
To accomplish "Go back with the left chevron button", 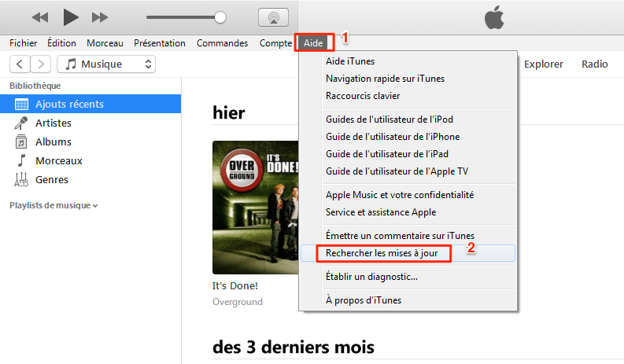I will [20, 64].
